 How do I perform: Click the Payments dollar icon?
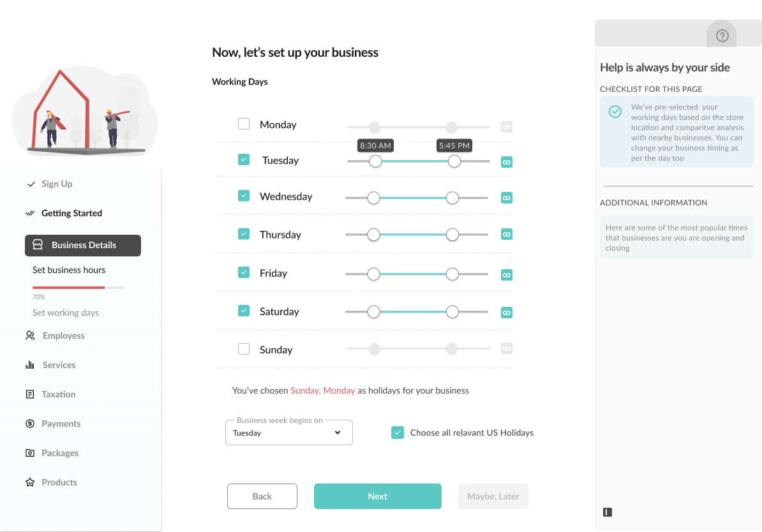click(x=30, y=424)
